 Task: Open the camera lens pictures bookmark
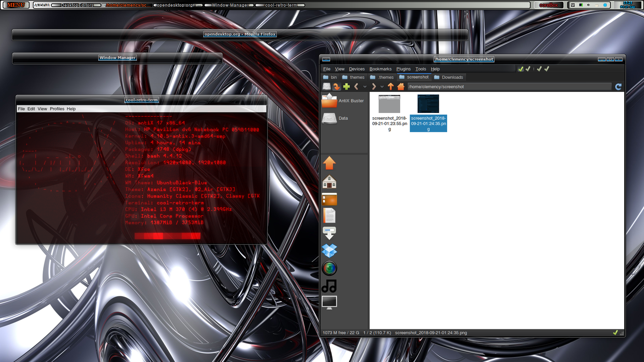click(x=329, y=268)
